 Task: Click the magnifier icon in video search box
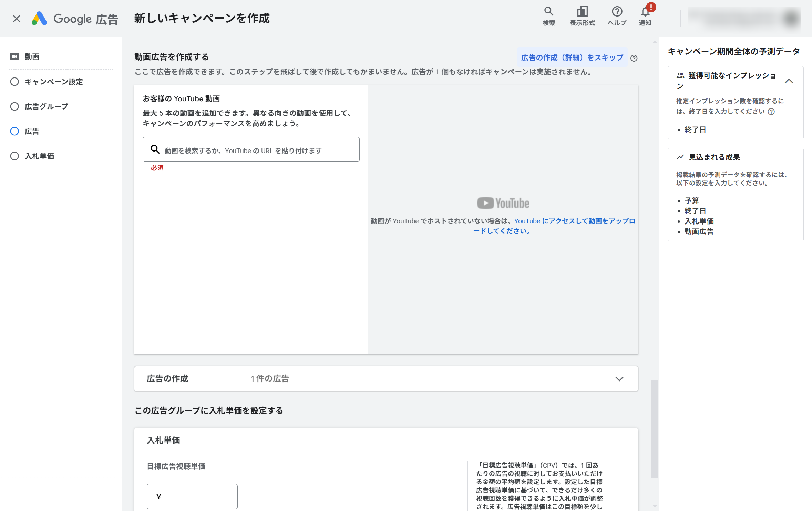pos(155,149)
